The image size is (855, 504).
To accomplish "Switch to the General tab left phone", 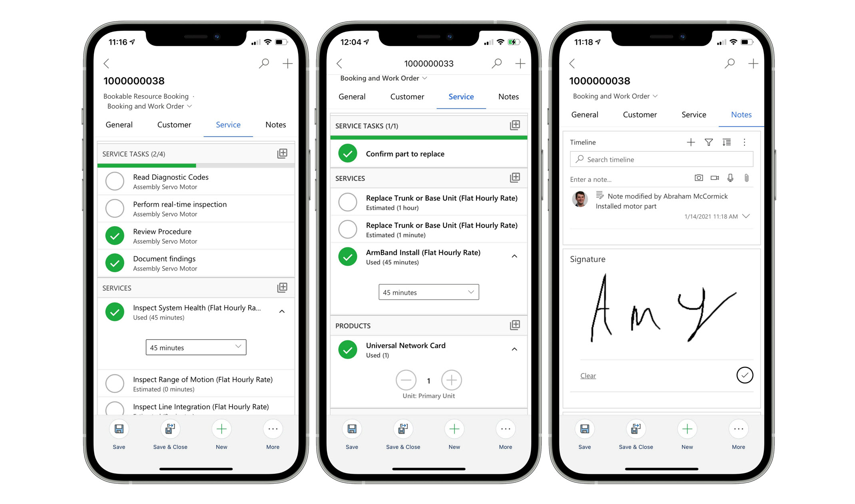I will pos(119,124).
